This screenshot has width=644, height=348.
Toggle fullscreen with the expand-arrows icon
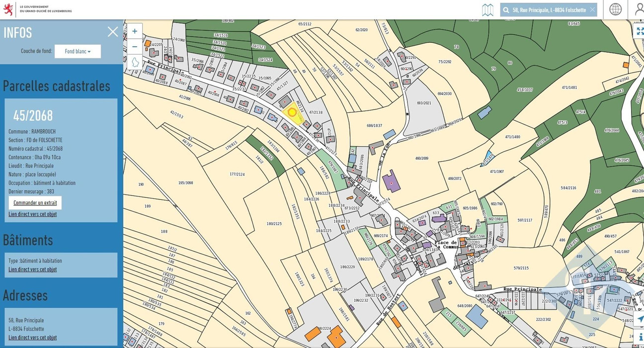[640, 31]
